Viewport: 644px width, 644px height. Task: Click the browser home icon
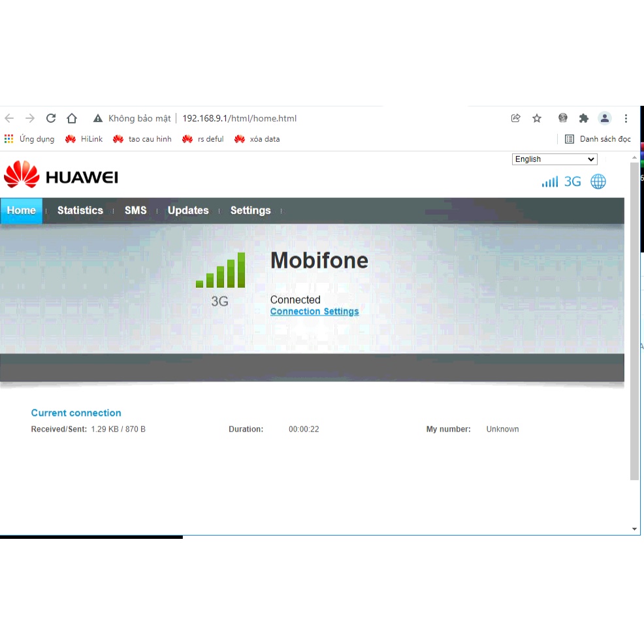click(x=72, y=118)
